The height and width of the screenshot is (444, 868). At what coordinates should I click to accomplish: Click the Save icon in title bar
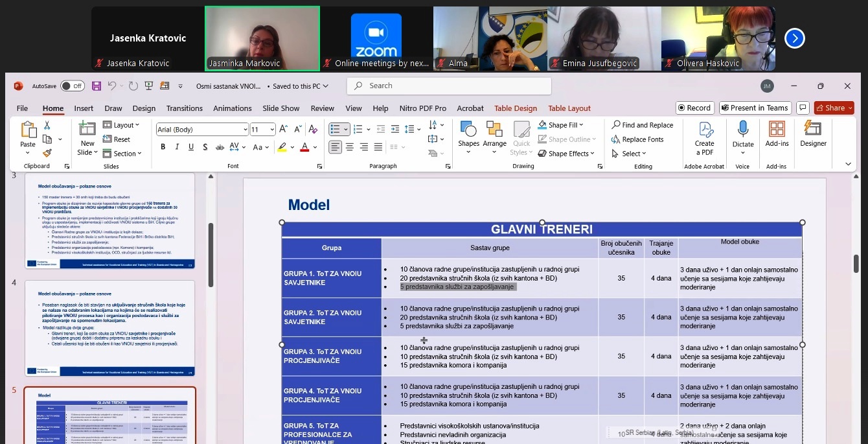97,86
